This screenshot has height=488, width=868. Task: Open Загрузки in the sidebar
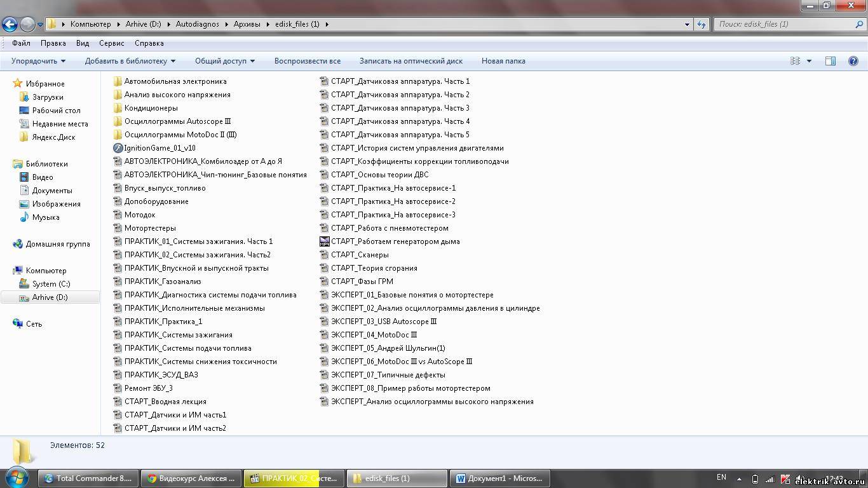[48, 97]
